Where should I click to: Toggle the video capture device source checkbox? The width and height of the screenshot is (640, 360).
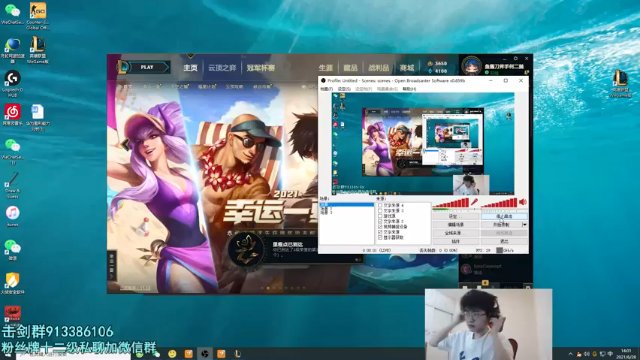(380, 227)
